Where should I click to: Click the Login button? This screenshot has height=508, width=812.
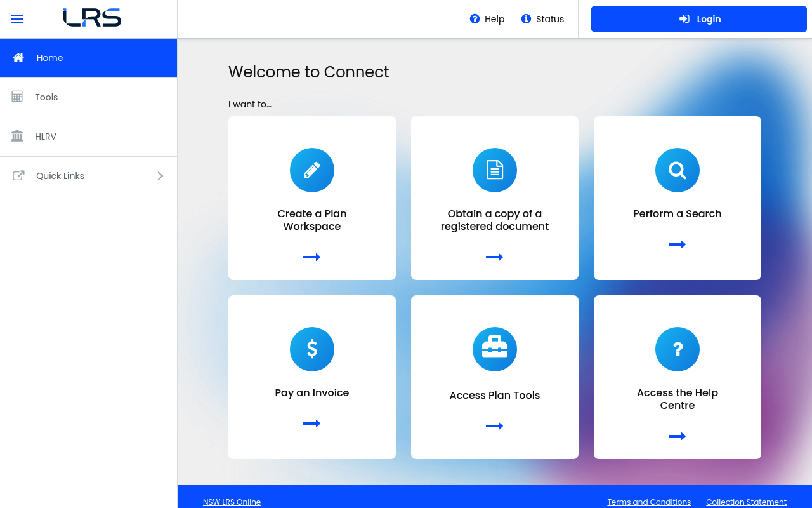click(699, 19)
